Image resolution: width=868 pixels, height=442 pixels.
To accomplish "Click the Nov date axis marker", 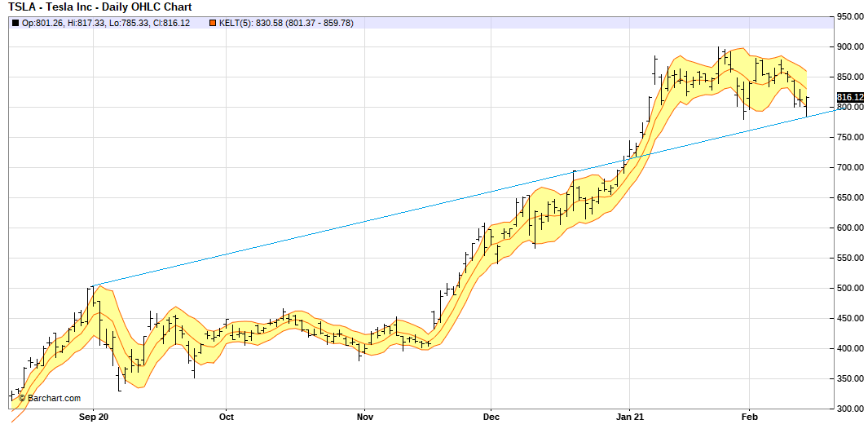I will (364, 417).
